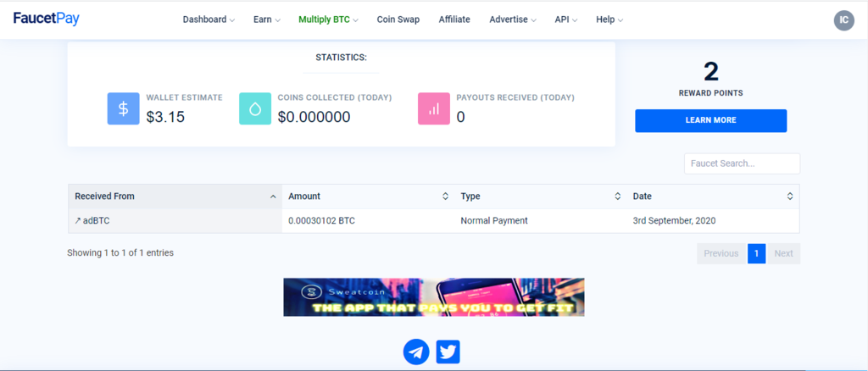Open the Affiliate menu item
This screenshot has height=371, width=868.
click(454, 19)
